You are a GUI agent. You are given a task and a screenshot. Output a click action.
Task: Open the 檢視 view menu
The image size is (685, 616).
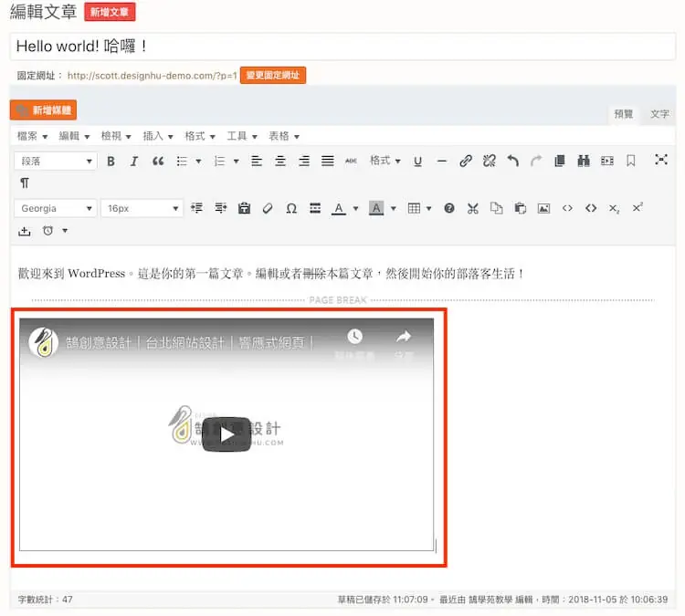coord(116,136)
